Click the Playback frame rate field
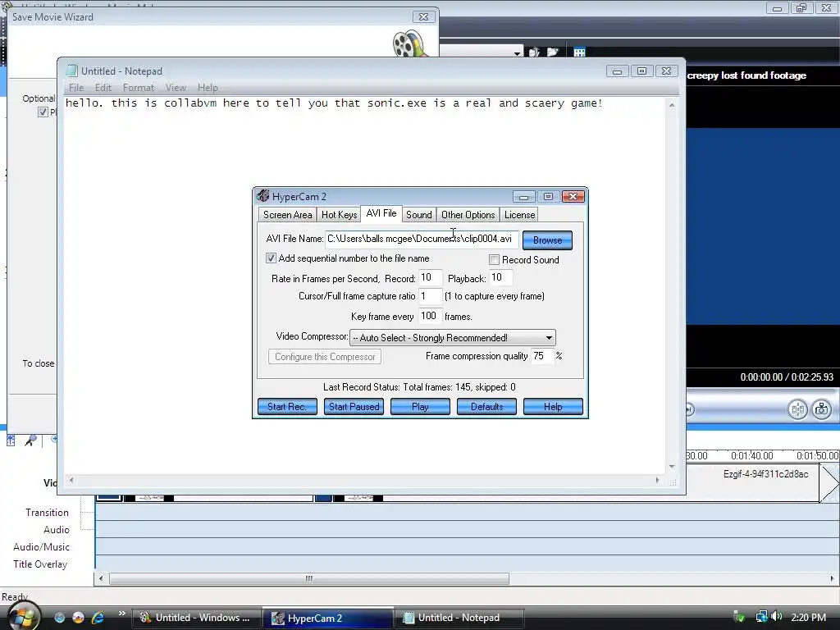This screenshot has height=630, width=840. [x=501, y=277]
